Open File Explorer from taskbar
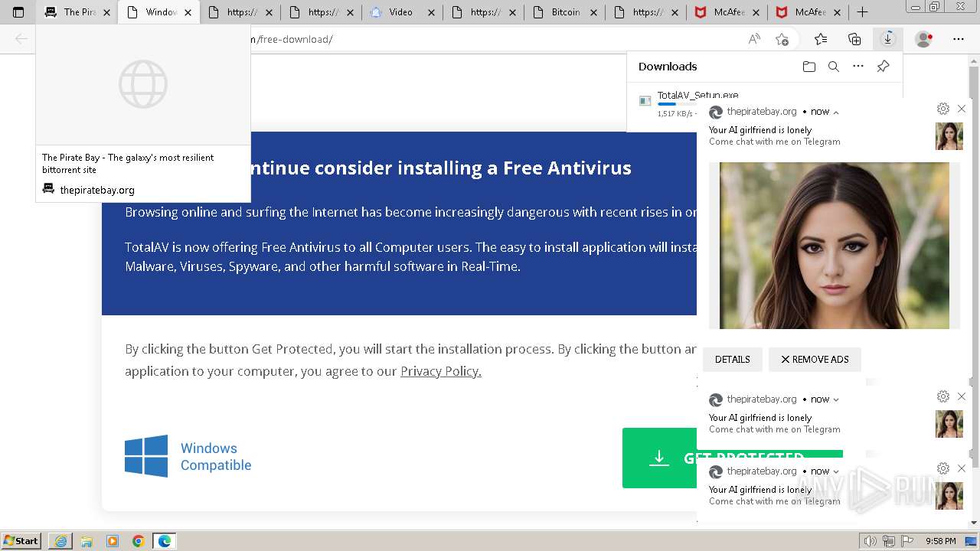980x551 pixels. [87, 541]
